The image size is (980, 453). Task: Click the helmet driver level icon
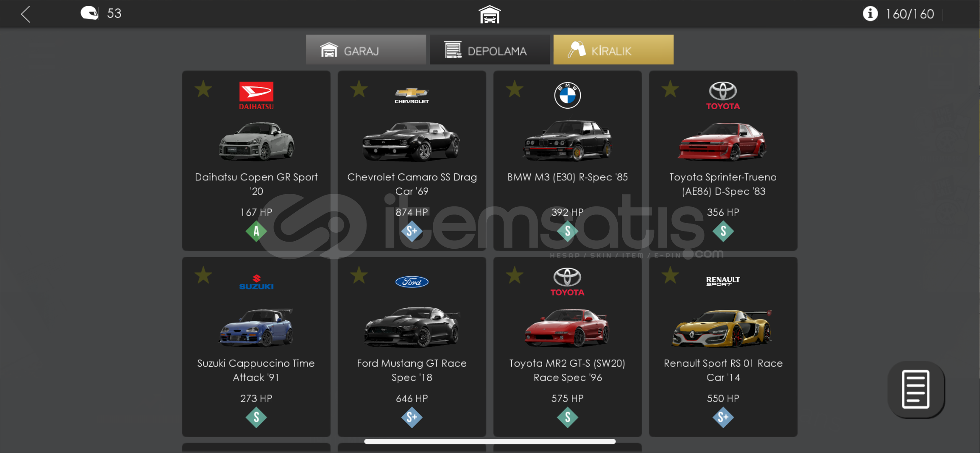[89, 13]
